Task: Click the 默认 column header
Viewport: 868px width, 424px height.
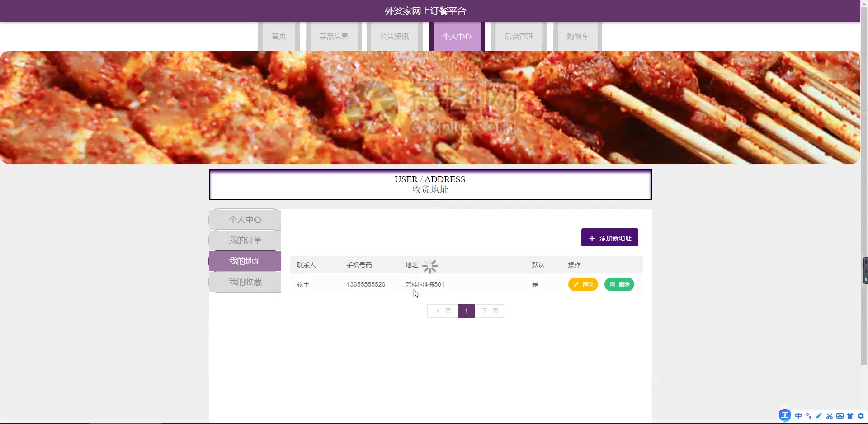Action: tap(538, 265)
